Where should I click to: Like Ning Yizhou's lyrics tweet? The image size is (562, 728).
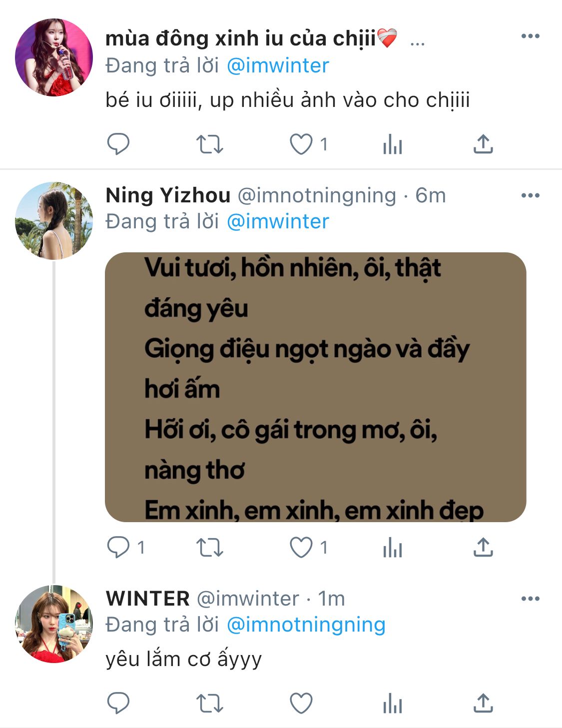click(301, 548)
